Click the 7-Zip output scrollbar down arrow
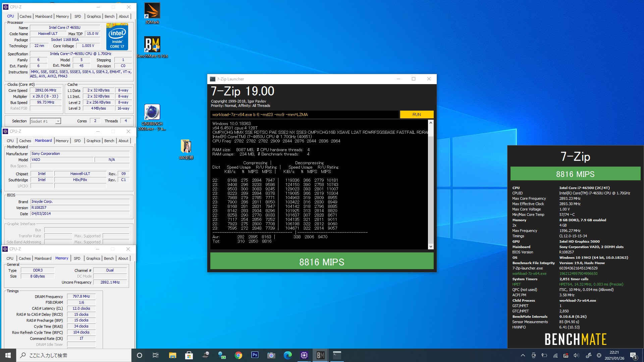The image size is (644, 362). tap(431, 247)
